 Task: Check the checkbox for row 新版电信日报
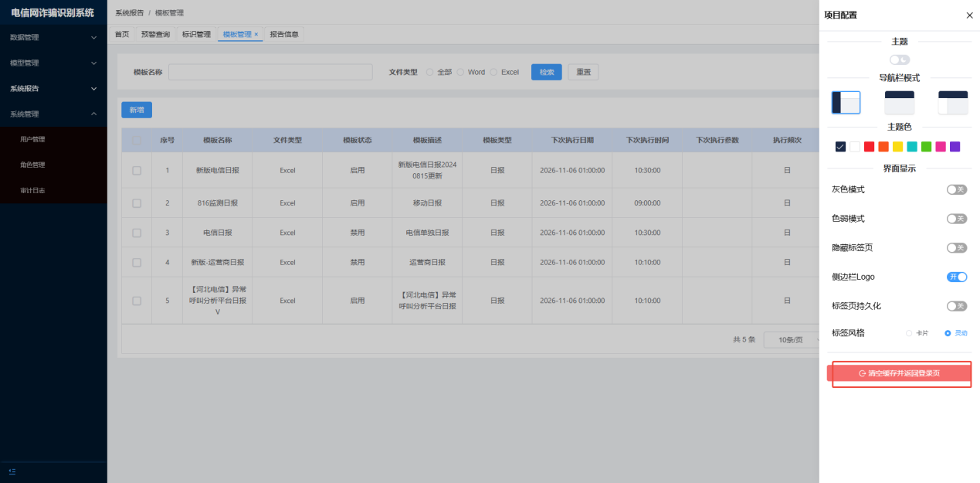click(x=137, y=171)
